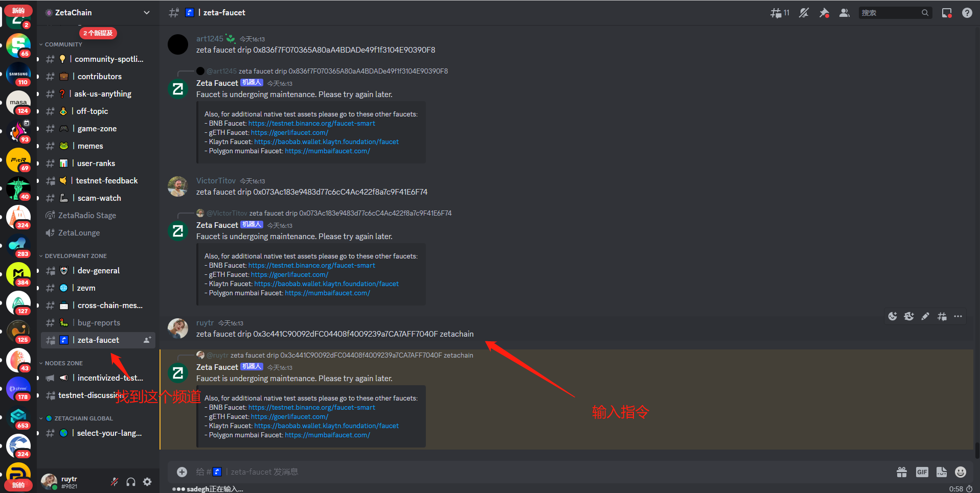The height and width of the screenshot is (493, 980).
Task: Open the Samsung server icon
Action: 18,75
